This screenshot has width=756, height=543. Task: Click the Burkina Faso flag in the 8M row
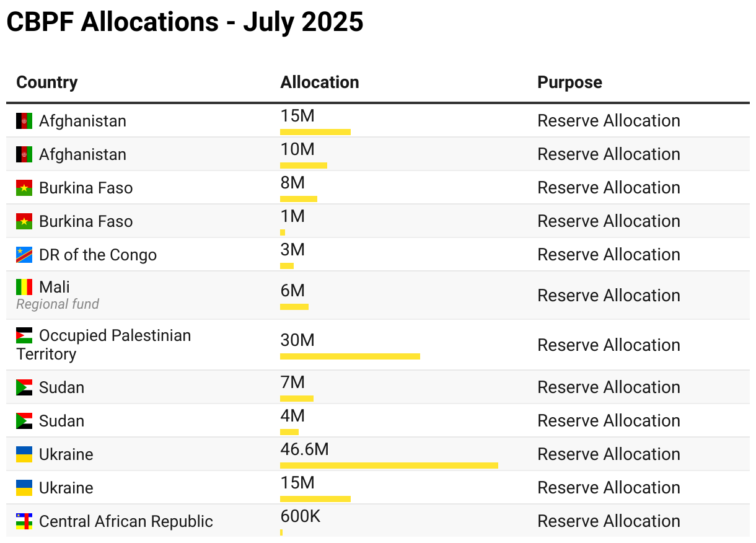[x=24, y=188]
